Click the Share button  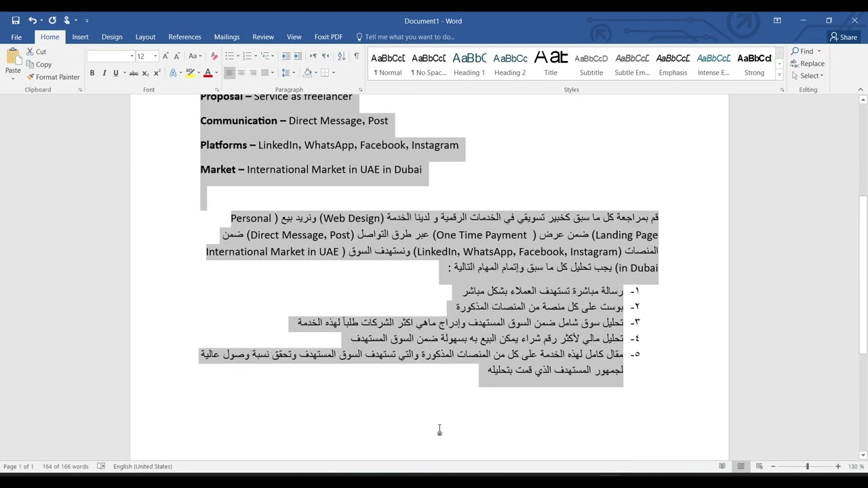point(844,37)
